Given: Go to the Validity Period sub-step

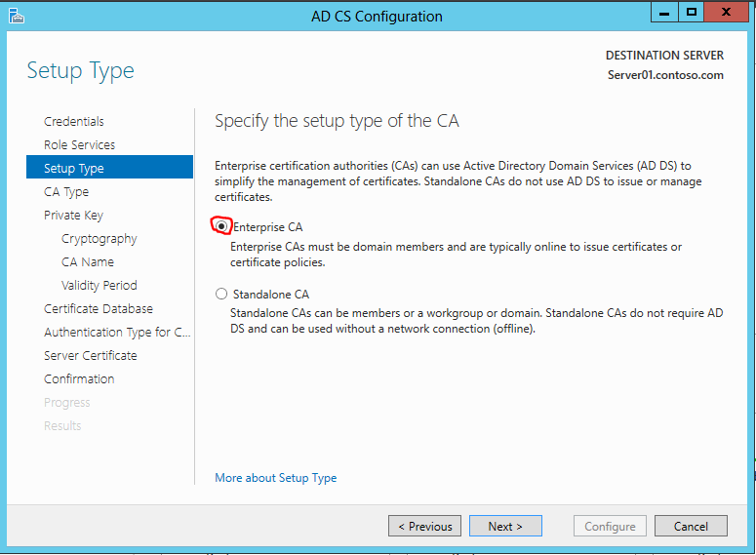Looking at the screenshot, I should pos(99,285).
